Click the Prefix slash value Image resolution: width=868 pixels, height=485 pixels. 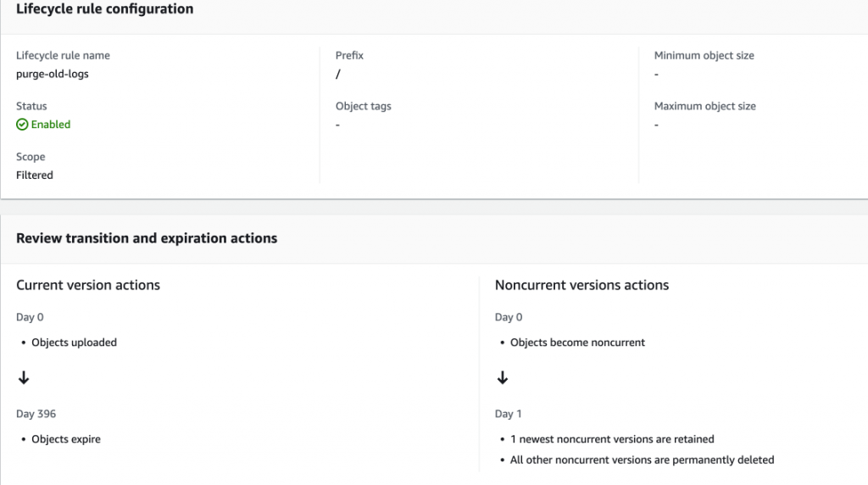(338, 74)
